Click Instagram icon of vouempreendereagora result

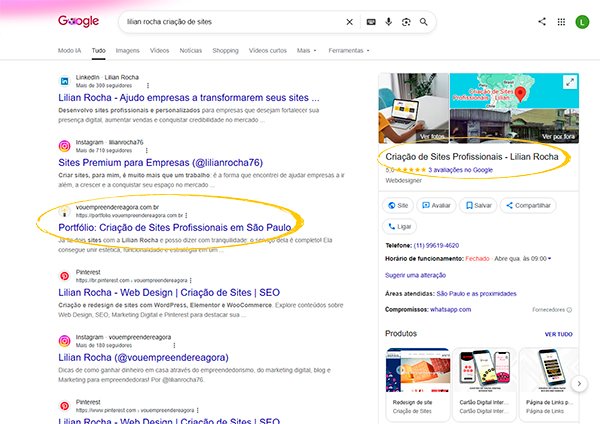(x=64, y=341)
